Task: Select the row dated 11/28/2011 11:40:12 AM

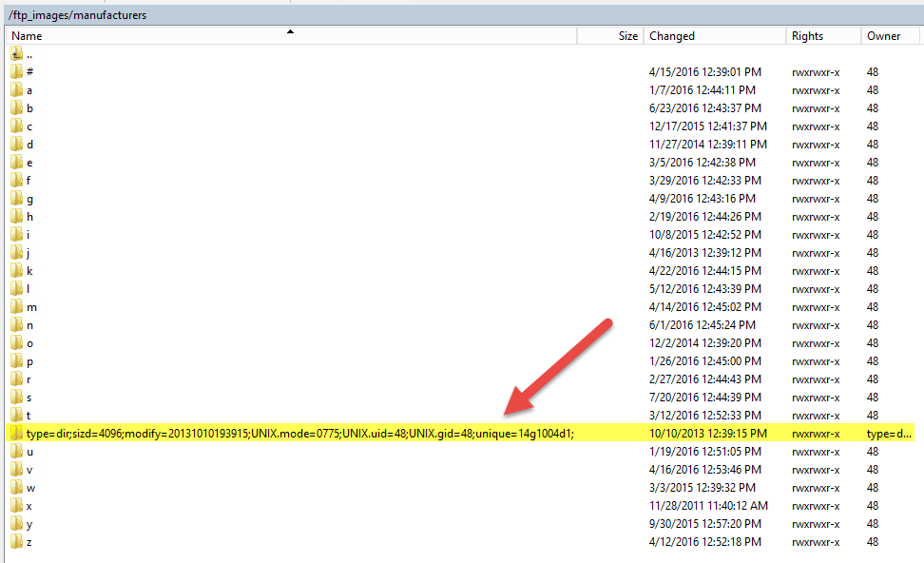Action: pyautogui.click(x=708, y=506)
